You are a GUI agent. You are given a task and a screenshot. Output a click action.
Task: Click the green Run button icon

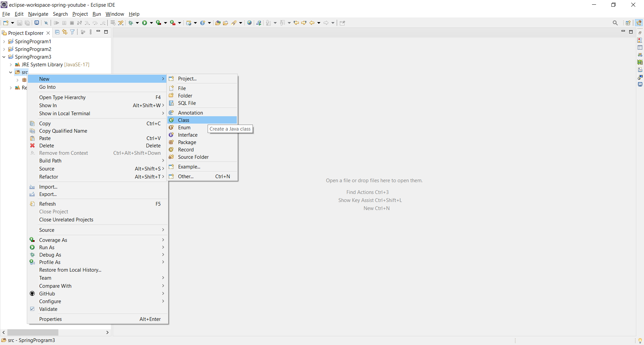pyautogui.click(x=145, y=23)
